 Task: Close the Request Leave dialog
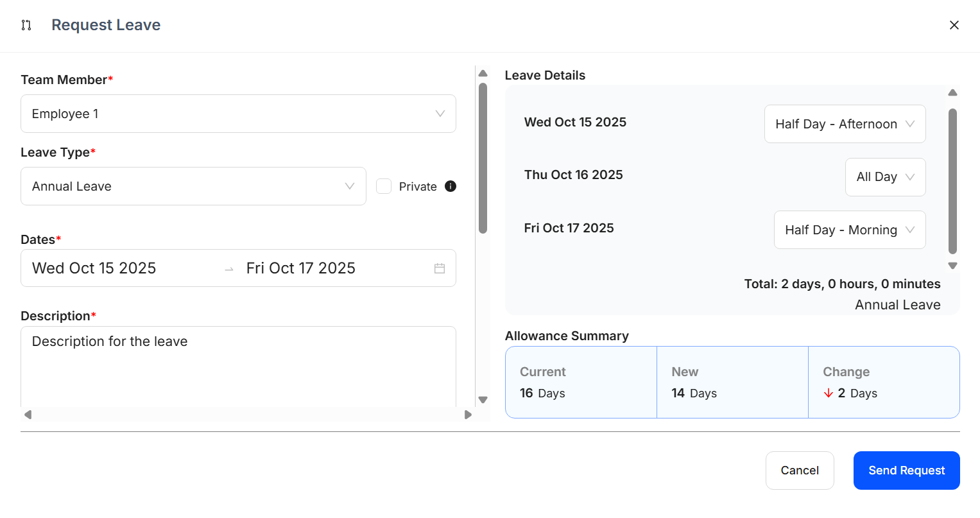[954, 25]
